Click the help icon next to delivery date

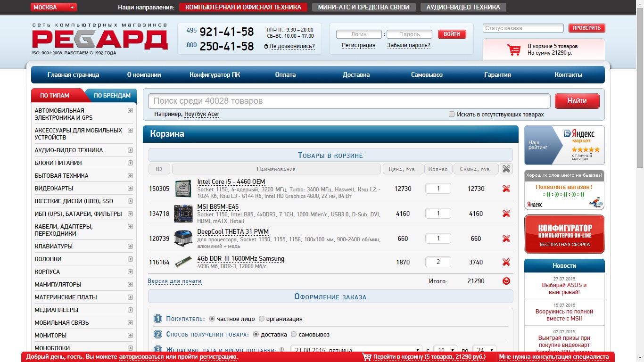pos(282,350)
